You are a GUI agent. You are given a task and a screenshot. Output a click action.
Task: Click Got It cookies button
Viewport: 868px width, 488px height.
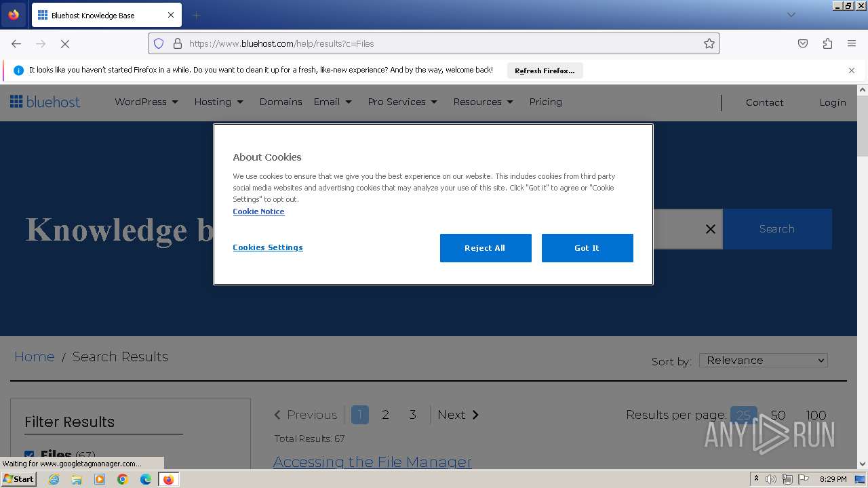point(587,248)
